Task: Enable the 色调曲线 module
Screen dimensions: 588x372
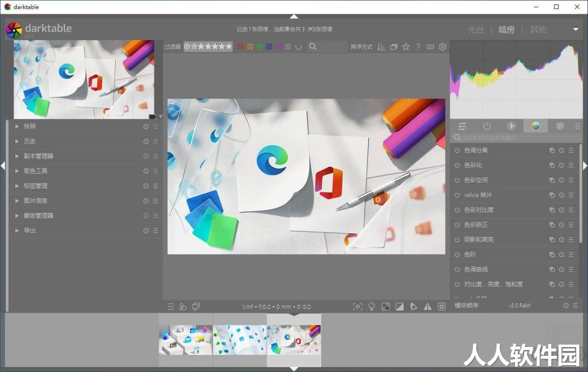Action: [x=457, y=270]
